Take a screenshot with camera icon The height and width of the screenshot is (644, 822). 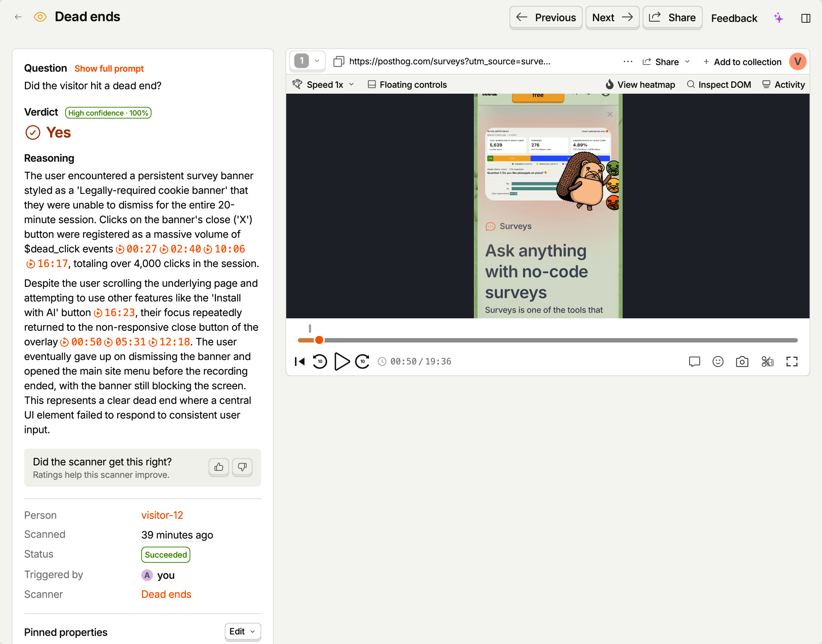[x=742, y=362]
